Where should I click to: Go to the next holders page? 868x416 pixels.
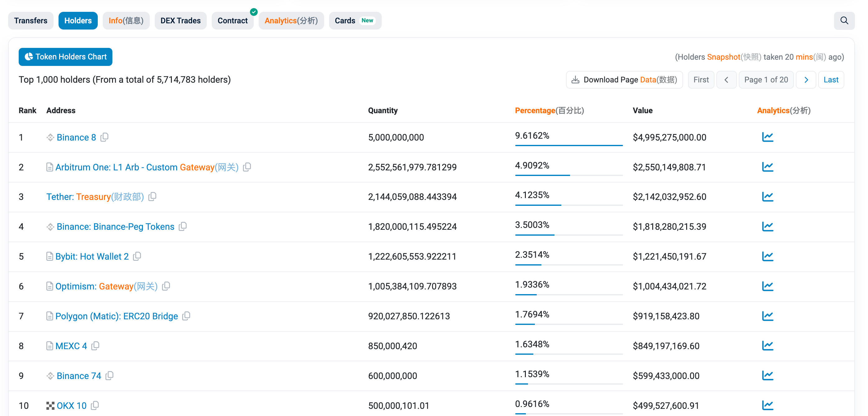pos(806,80)
